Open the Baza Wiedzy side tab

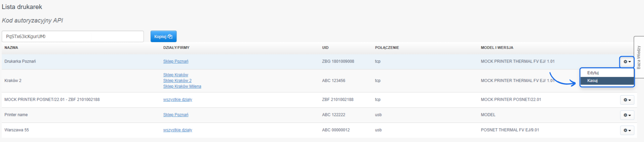coord(639,57)
